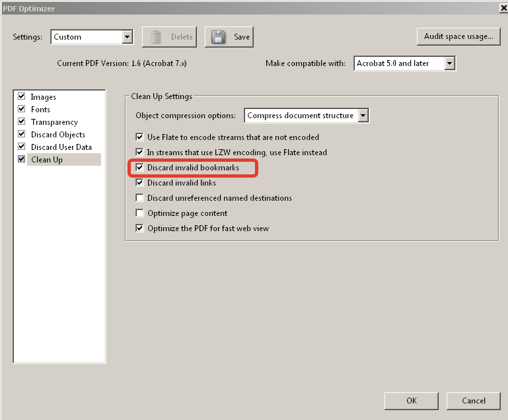
Task: Click the Delete button label
Action: point(182,37)
